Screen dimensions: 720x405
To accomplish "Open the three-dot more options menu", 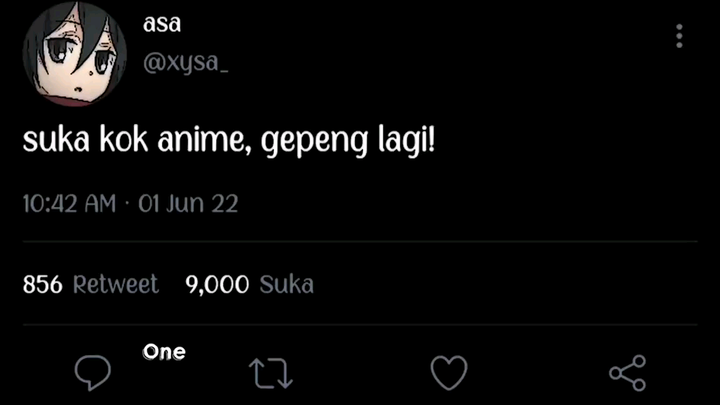I will point(679,37).
